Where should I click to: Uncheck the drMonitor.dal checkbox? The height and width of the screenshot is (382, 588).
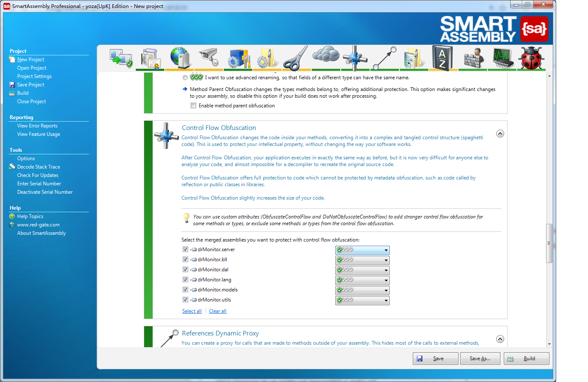185,269
